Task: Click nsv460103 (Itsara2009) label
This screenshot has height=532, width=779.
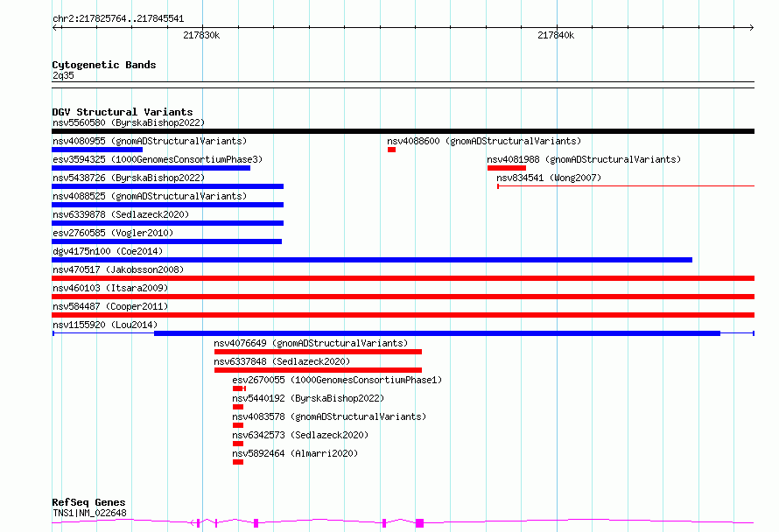Action: click(x=110, y=288)
